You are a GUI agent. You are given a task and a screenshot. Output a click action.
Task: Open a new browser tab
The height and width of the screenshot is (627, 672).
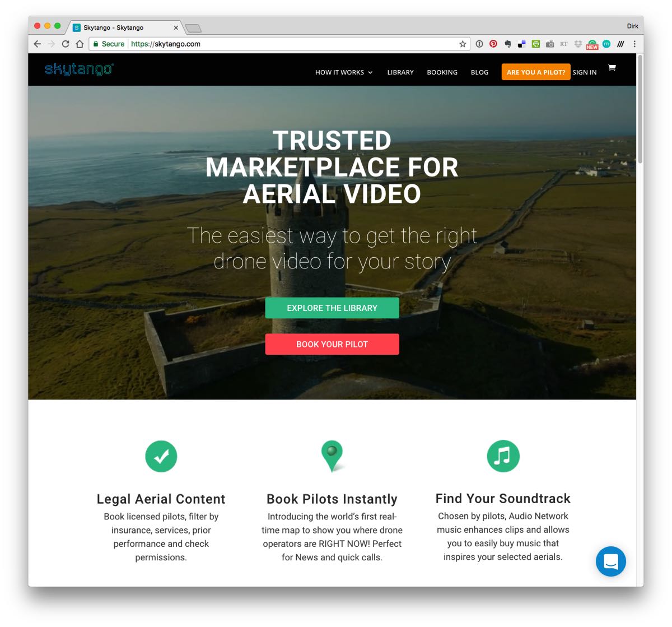[193, 28]
